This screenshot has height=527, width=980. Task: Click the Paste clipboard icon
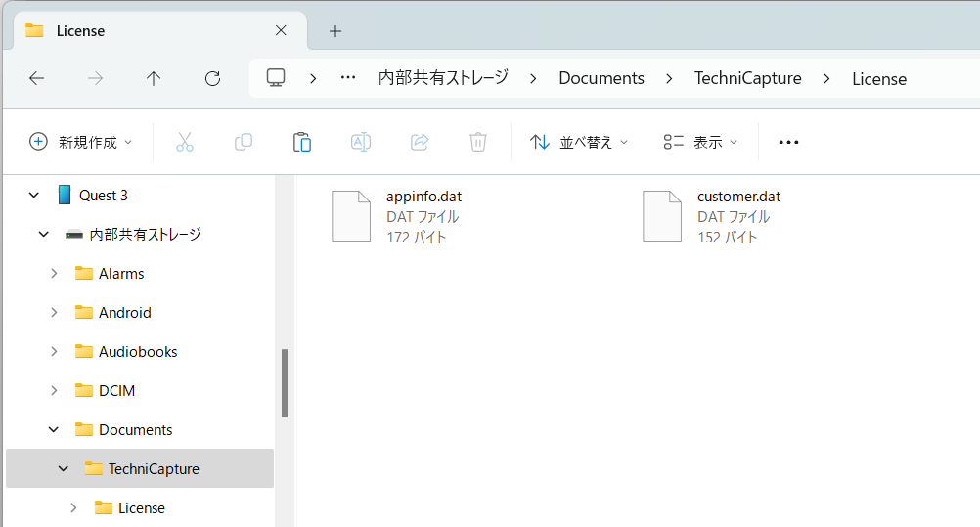pos(302,142)
